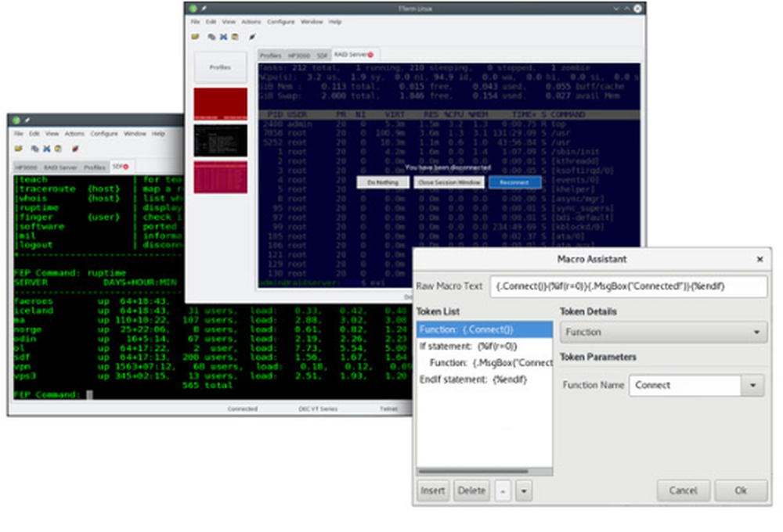Switch to Profiles tab in front window

pyautogui.click(x=271, y=56)
